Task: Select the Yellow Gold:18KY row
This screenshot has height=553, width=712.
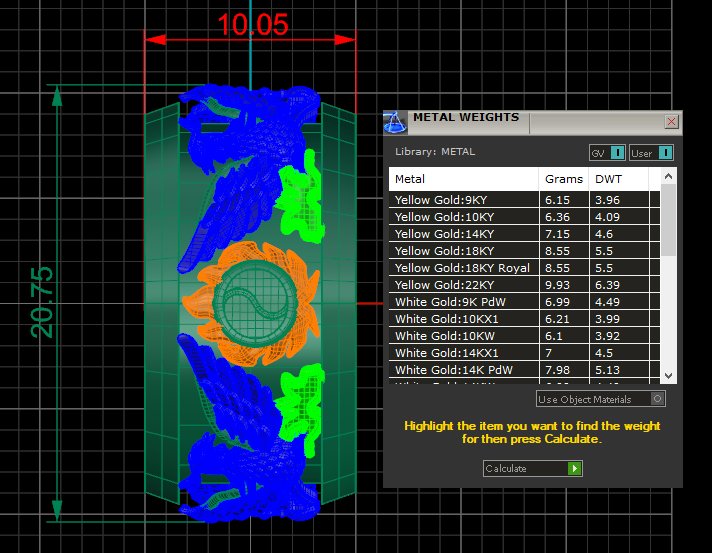Action: pos(524,251)
